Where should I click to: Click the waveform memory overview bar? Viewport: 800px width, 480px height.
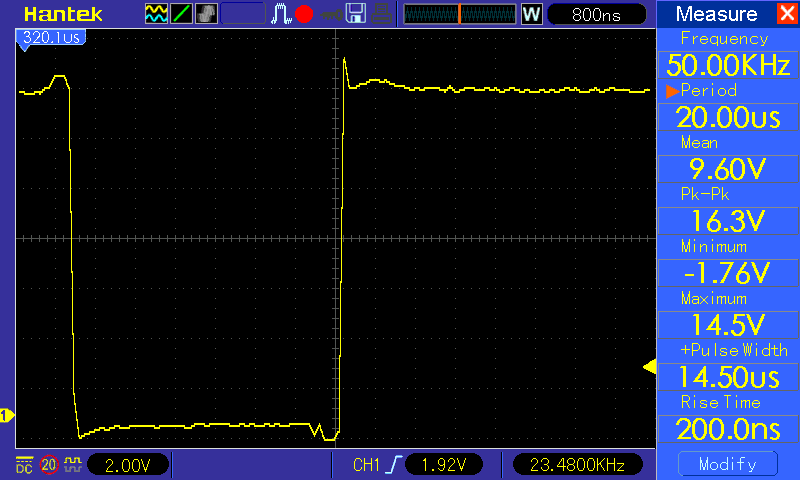pos(460,14)
